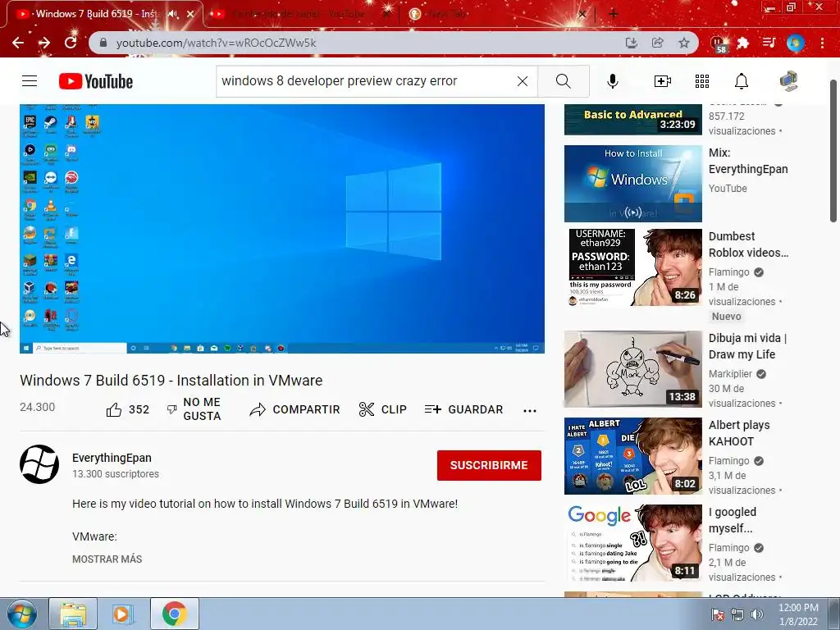
Task: Open the I googled myself thumbnail
Action: coord(632,543)
